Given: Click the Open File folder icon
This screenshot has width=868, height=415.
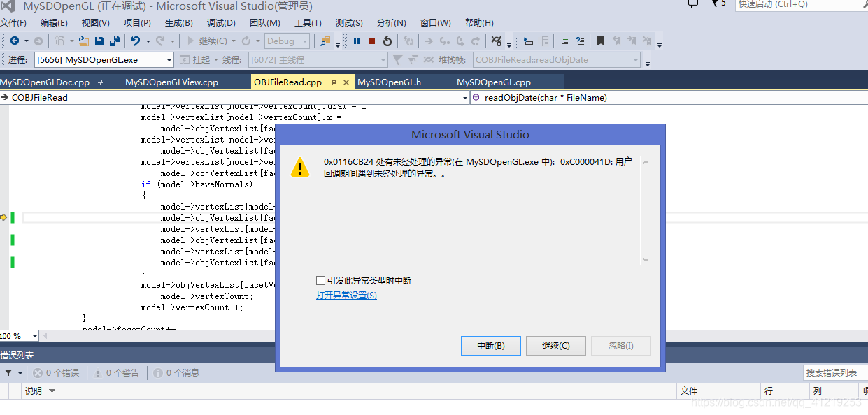Looking at the screenshot, I should [x=83, y=41].
